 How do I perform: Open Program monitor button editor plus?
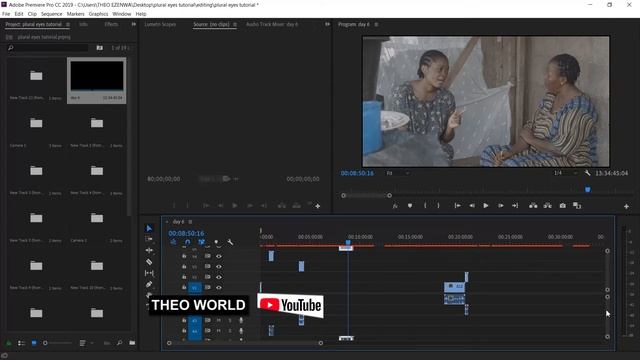[626, 207]
